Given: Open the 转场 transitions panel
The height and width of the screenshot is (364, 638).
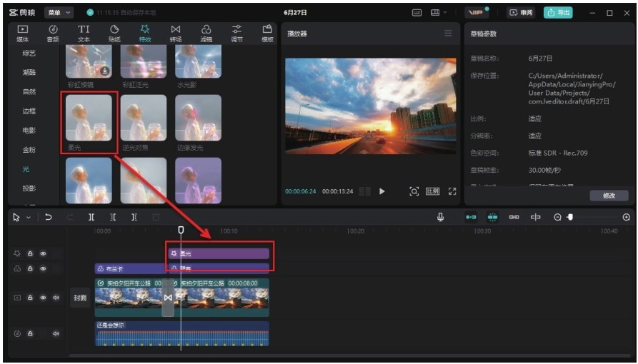Looking at the screenshot, I should point(175,34).
